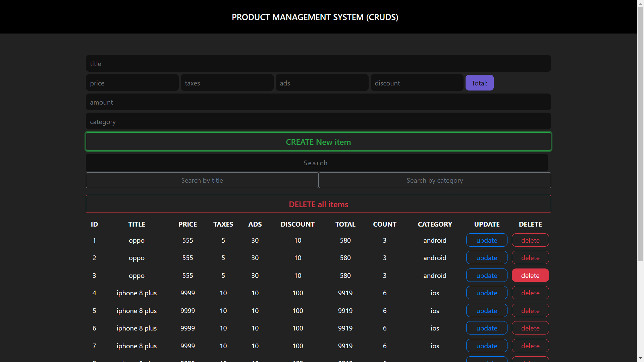Update iphone 8 plus row ID 4
This screenshot has height=362, width=644.
[487, 293]
